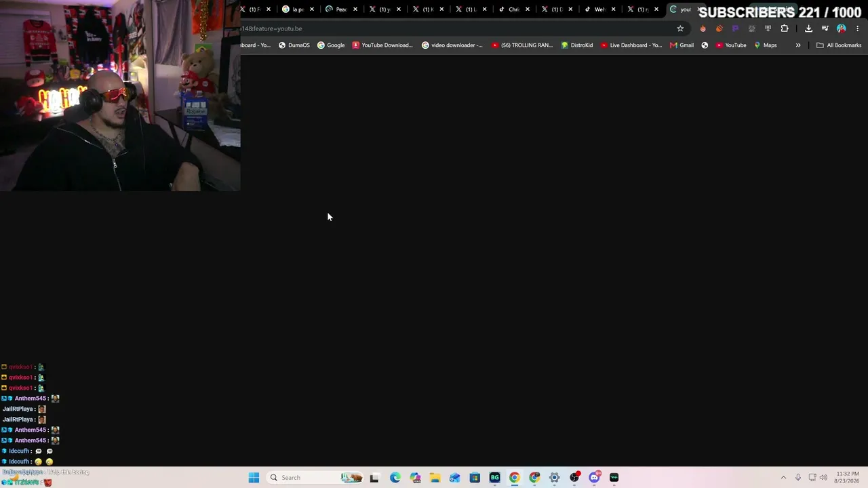
Task: Open the Gmail bookmark
Action: (x=682, y=45)
